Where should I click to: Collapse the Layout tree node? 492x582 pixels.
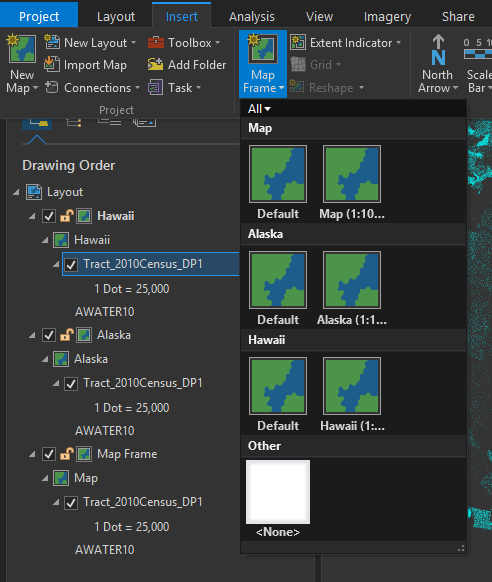(16, 192)
